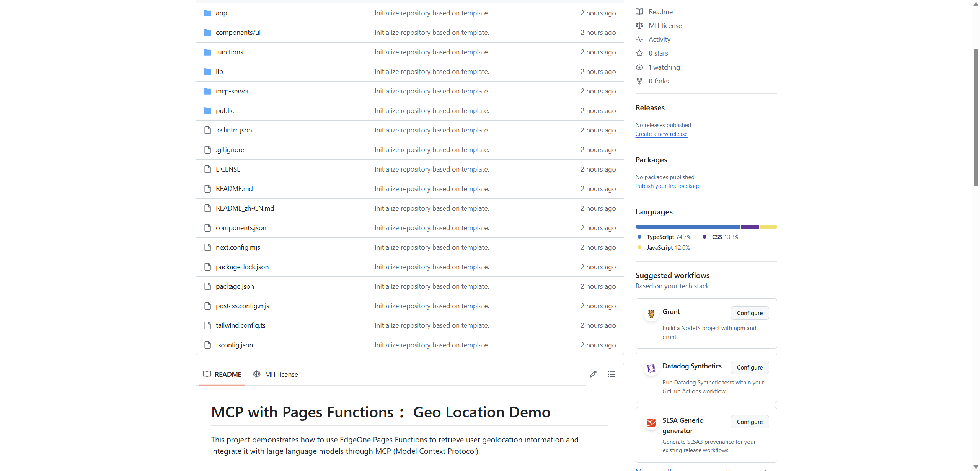The image size is (980, 471).
Task: Configure the SLSA Generic generator workflow
Action: [750, 422]
